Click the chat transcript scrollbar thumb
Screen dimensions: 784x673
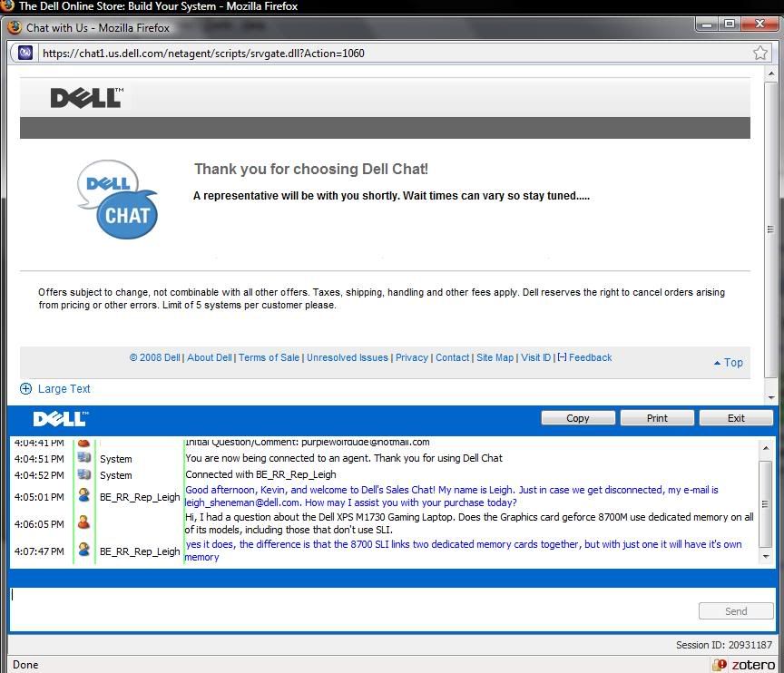[x=766, y=503]
